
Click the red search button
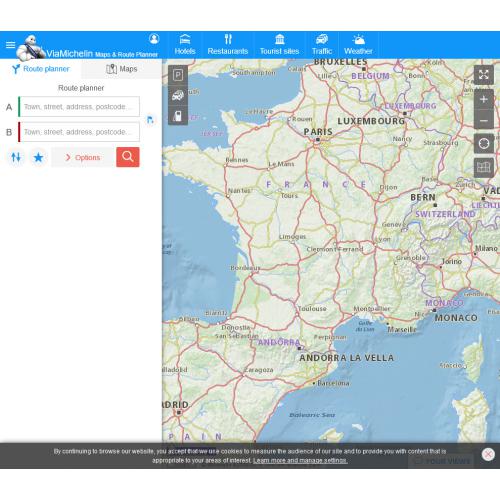click(x=128, y=157)
